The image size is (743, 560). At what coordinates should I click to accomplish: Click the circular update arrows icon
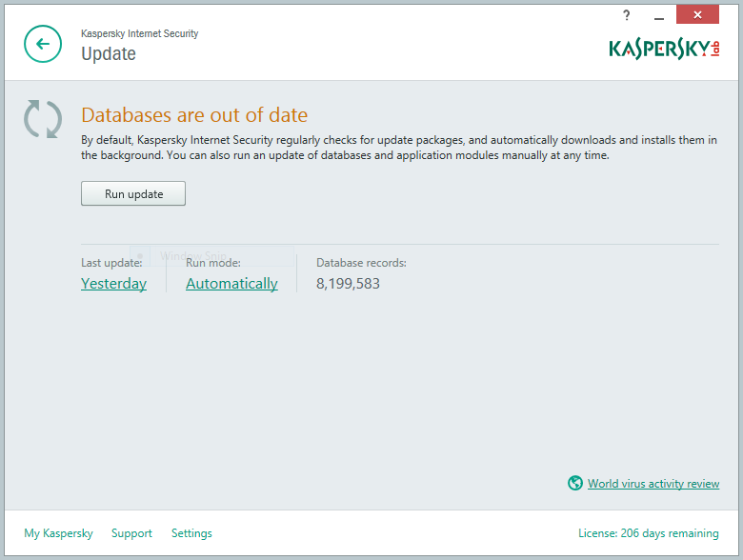[43, 118]
